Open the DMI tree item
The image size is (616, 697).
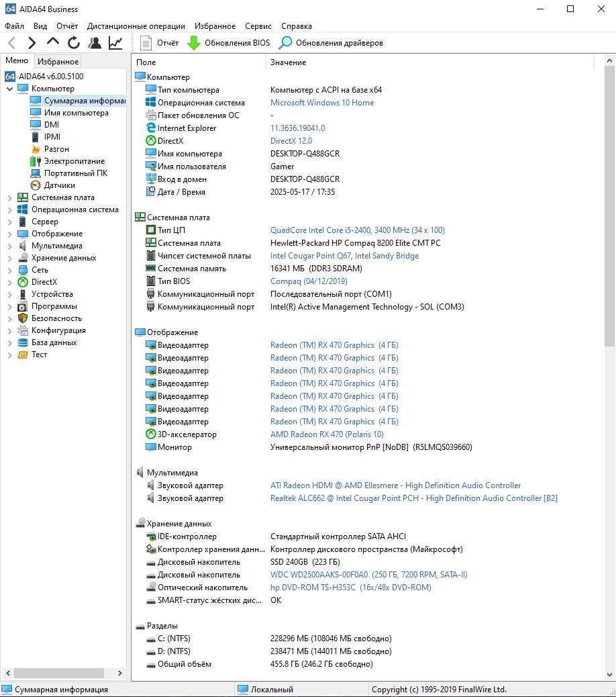(x=45, y=124)
